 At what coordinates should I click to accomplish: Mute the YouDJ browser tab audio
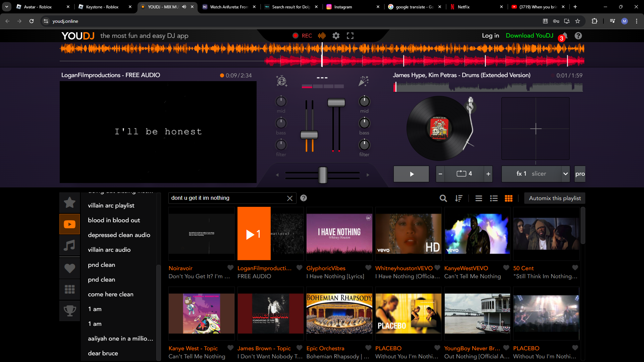pyautogui.click(x=184, y=7)
